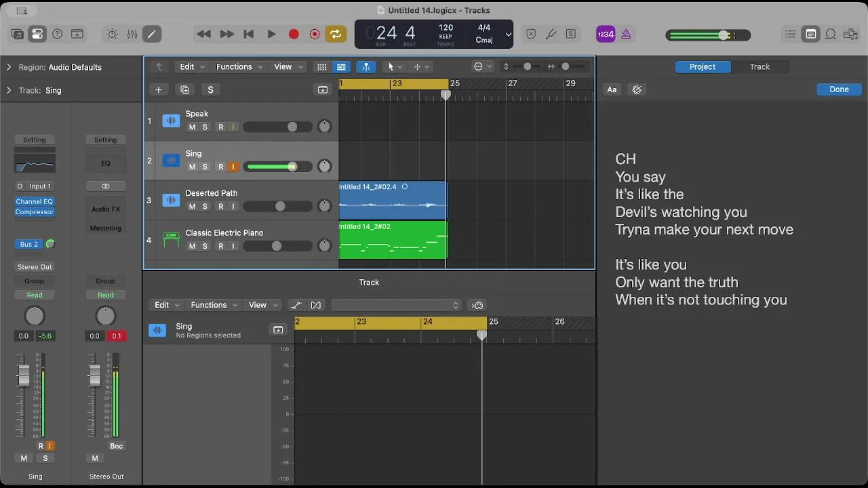Open the Snap mode dropdown

coord(483,66)
